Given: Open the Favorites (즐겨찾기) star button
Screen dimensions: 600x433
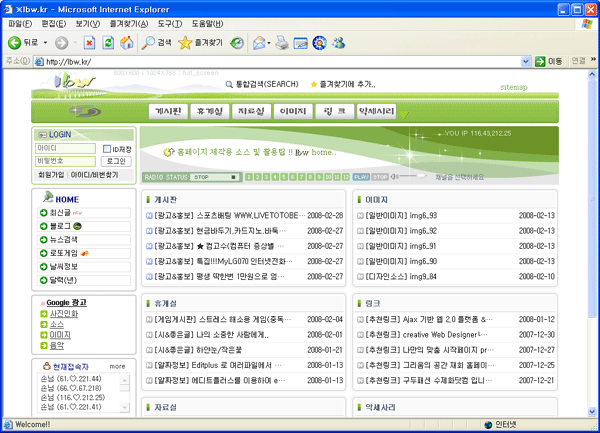Looking at the screenshot, I should click(199, 43).
